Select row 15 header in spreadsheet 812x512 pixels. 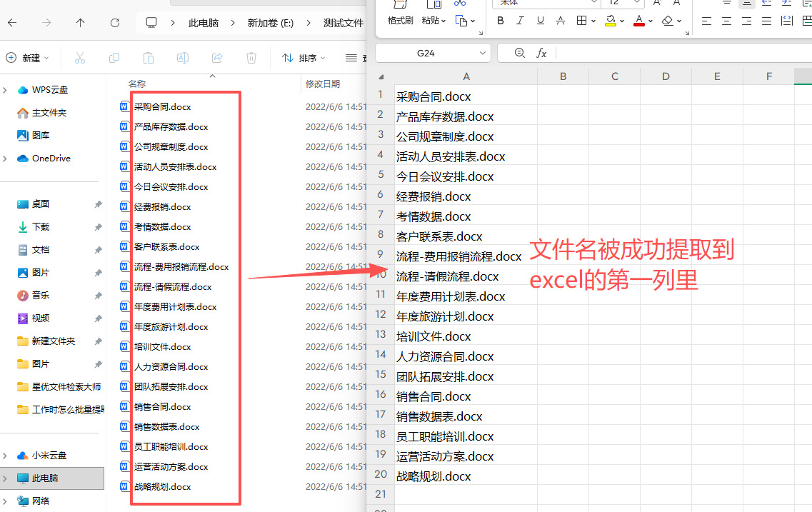pos(381,373)
